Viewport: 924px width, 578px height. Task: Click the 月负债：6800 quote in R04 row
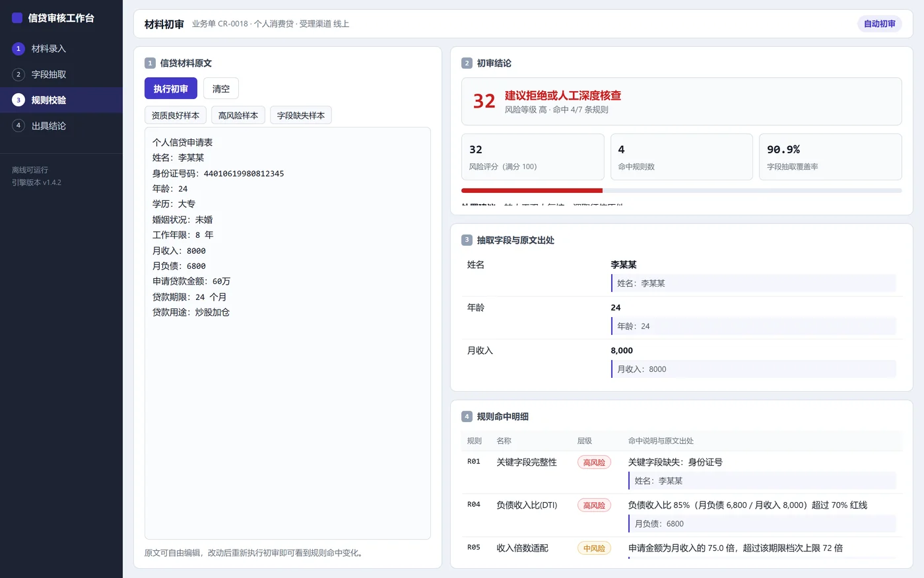pos(762,524)
